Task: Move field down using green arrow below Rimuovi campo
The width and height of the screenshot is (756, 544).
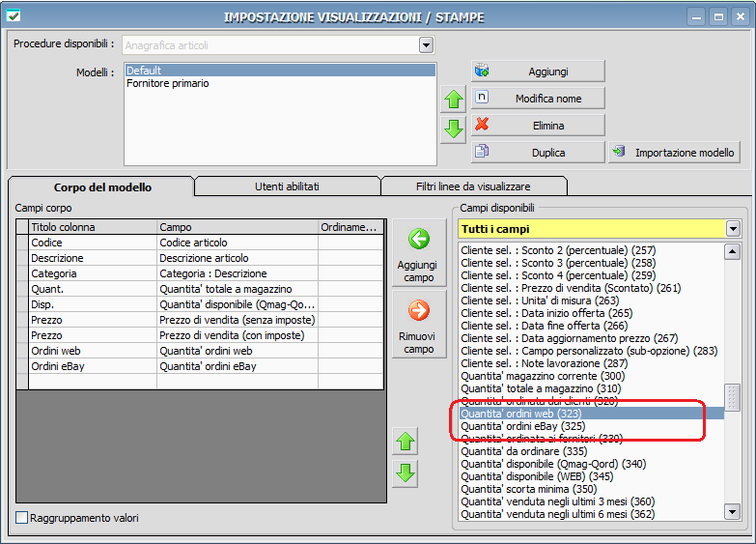Action: pos(405,473)
